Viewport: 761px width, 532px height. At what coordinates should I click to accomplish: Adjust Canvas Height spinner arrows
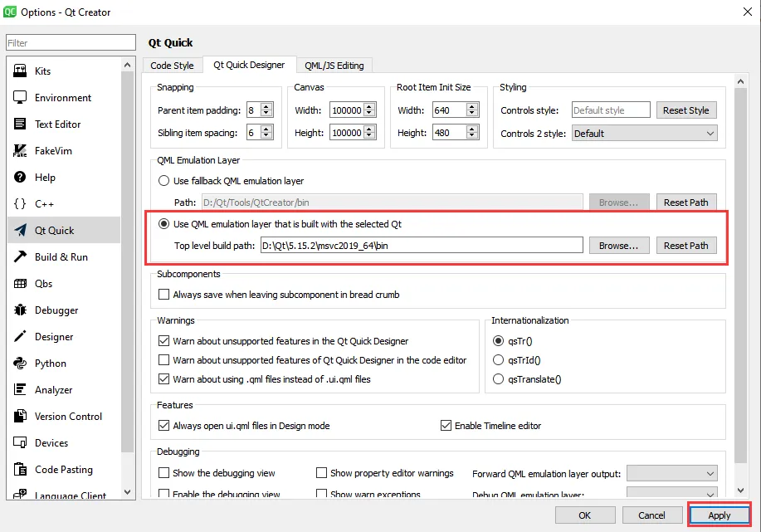pos(369,132)
